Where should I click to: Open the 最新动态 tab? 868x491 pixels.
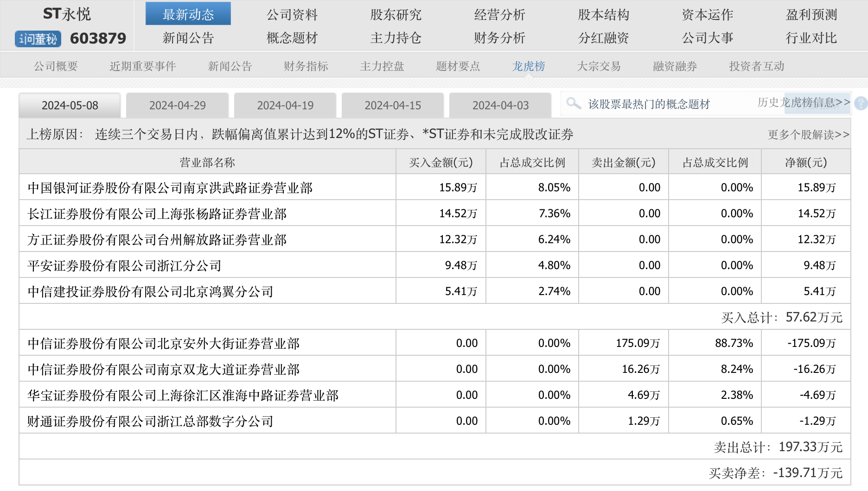[x=188, y=14]
